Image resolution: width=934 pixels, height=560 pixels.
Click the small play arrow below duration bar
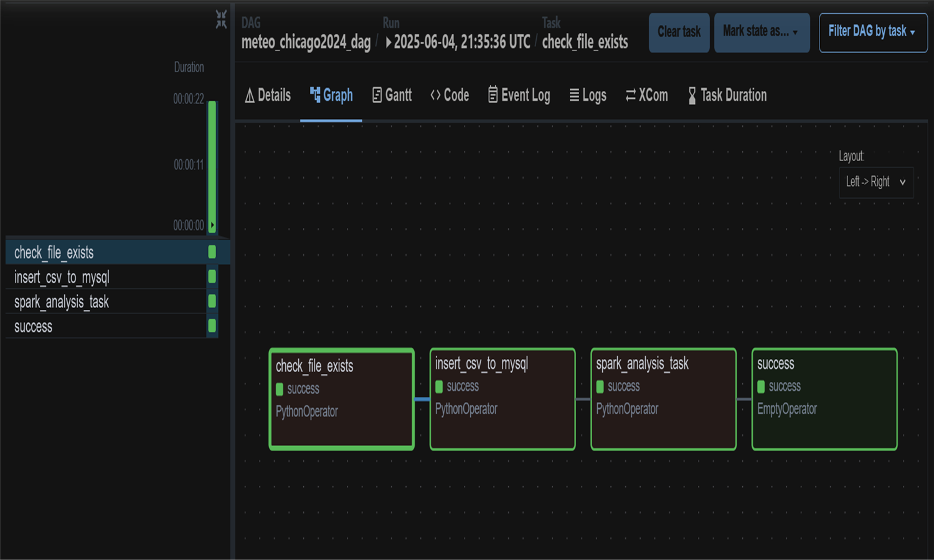pos(212,225)
